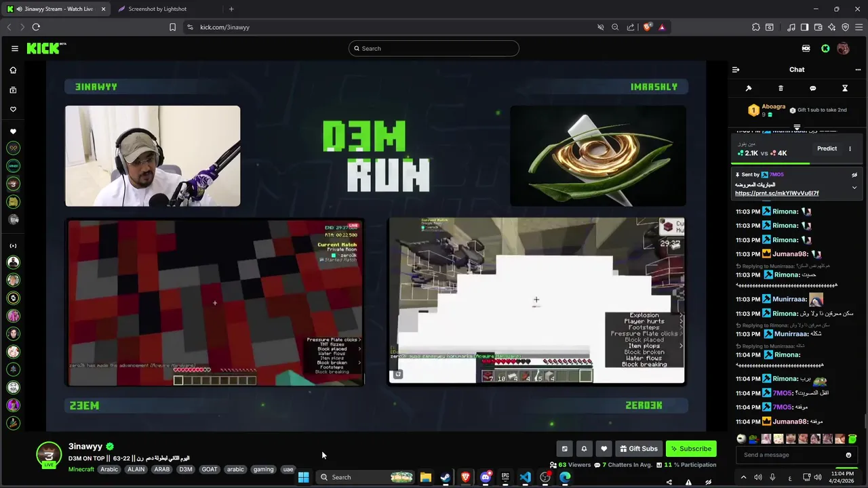Click the green Kick coin icon in header

tap(825, 48)
